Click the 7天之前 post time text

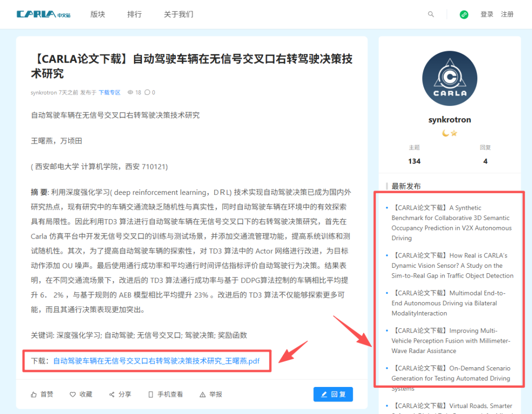(68, 93)
